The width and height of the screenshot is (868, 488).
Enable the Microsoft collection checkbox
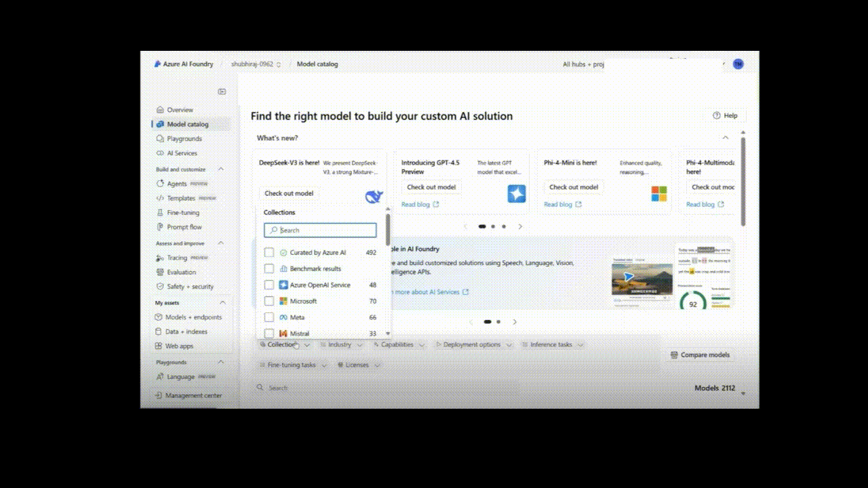269,301
